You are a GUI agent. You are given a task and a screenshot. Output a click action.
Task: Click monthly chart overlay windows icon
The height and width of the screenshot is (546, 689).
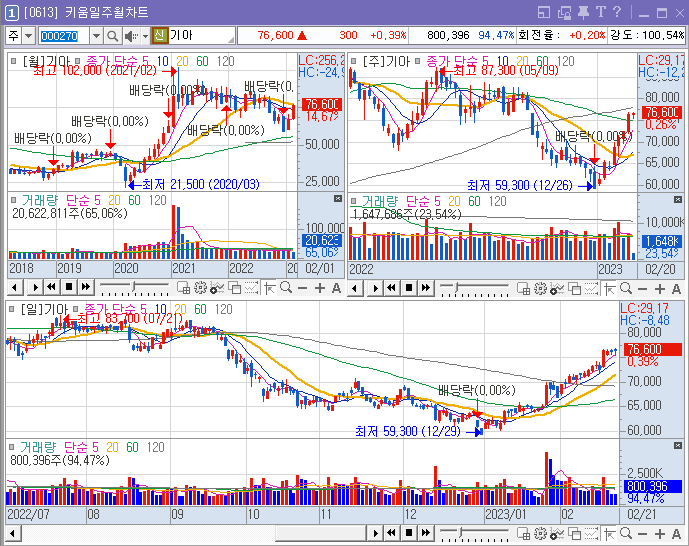point(234,288)
